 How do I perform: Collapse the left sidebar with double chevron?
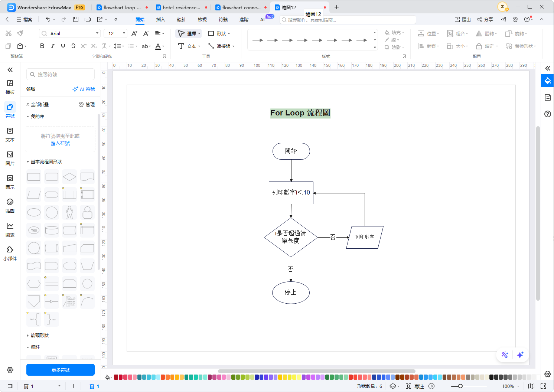point(10,70)
